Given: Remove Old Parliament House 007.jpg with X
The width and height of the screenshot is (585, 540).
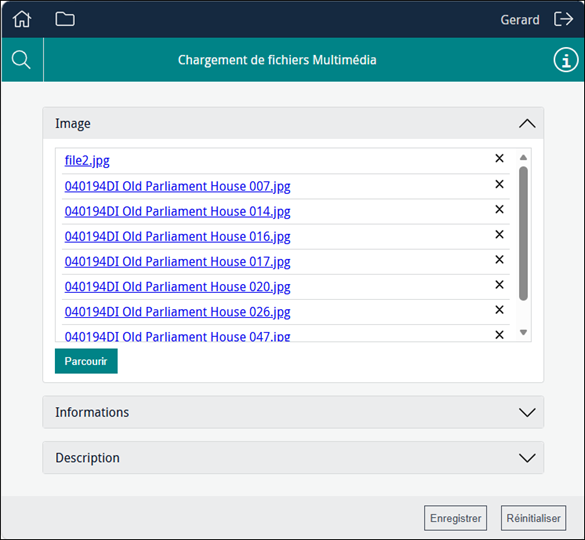Looking at the screenshot, I should coord(499,184).
